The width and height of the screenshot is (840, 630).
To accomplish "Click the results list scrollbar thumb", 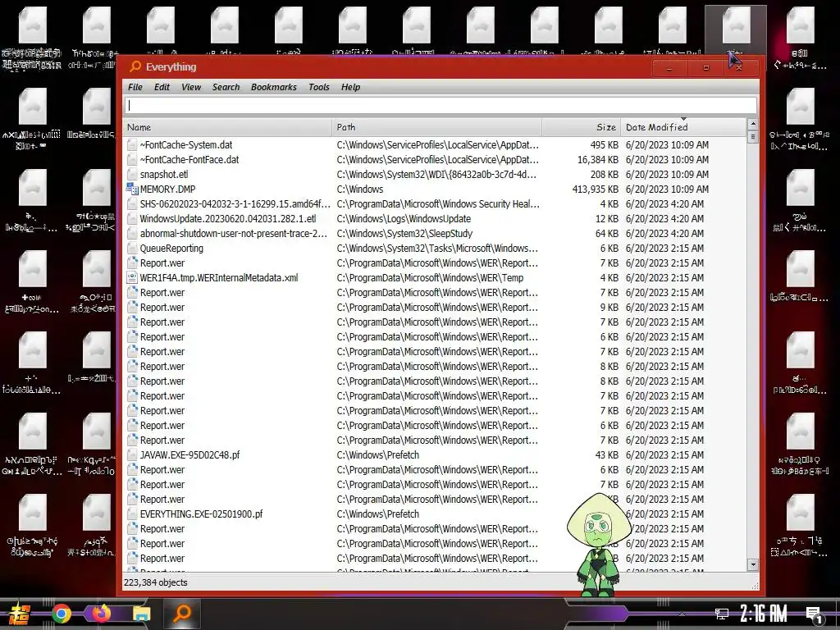I will 753,136.
